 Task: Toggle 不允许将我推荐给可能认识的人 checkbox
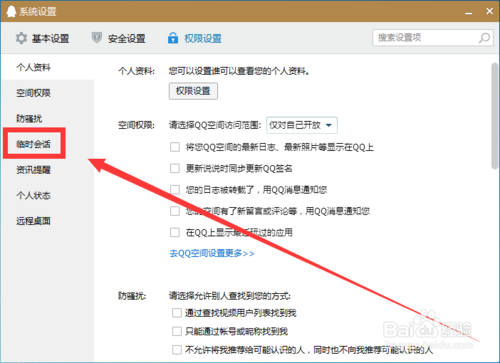[x=177, y=350]
